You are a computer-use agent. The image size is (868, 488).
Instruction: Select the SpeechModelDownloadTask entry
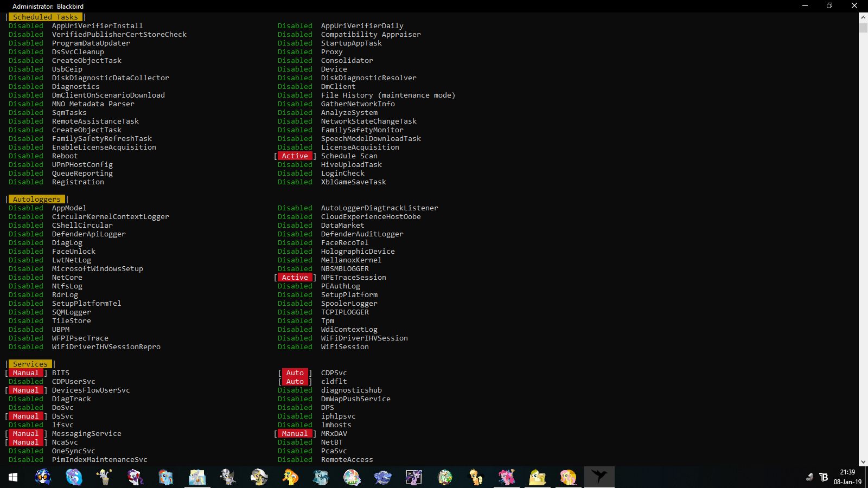coord(371,138)
